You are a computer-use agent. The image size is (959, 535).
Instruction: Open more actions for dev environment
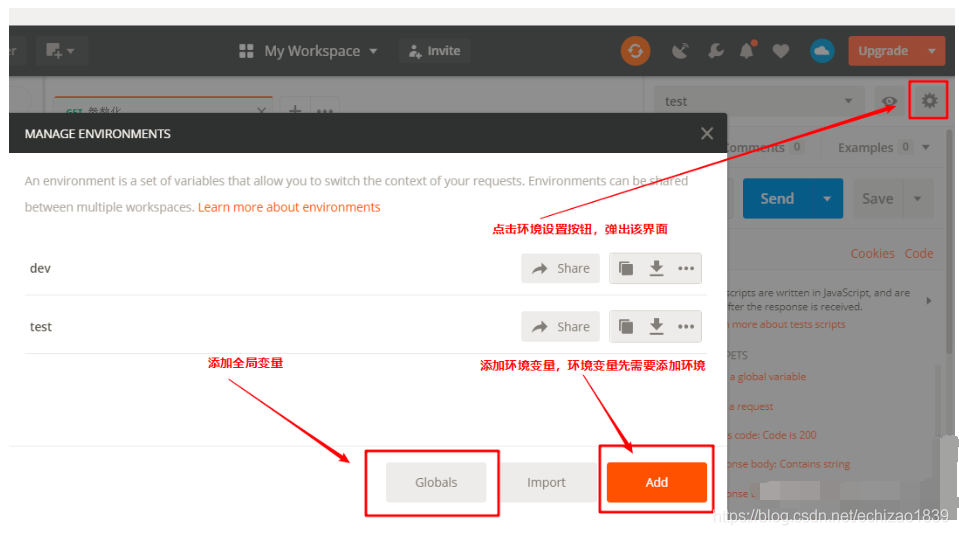click(686, 268)
